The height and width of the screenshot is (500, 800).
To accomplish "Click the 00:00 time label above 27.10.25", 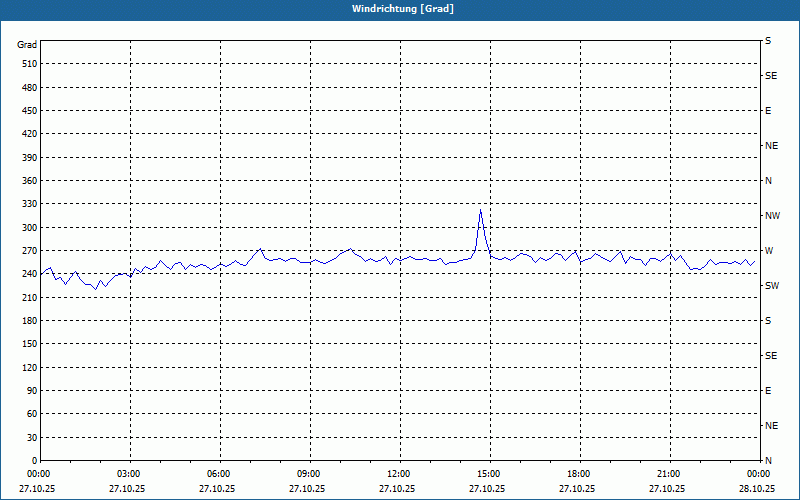I will pyautogui.click(x=38, y=474).
